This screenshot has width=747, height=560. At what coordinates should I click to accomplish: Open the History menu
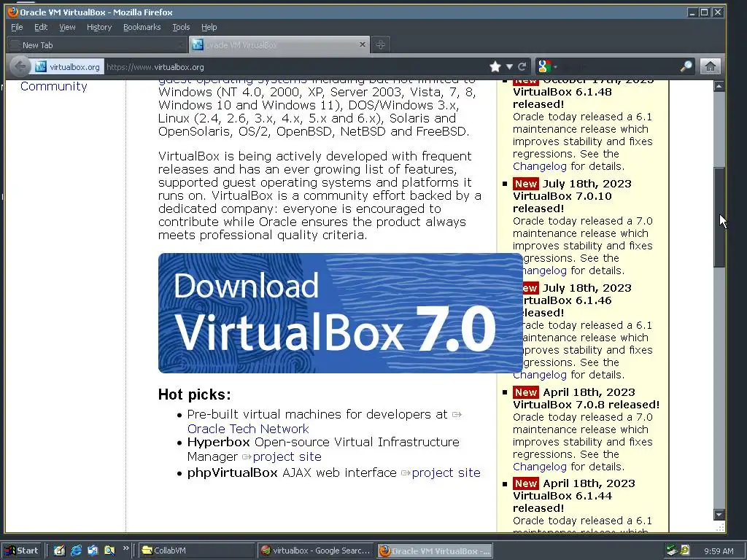[99, 27]
